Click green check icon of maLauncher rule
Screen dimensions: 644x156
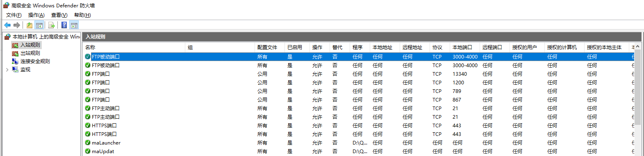tap(88, 142)
